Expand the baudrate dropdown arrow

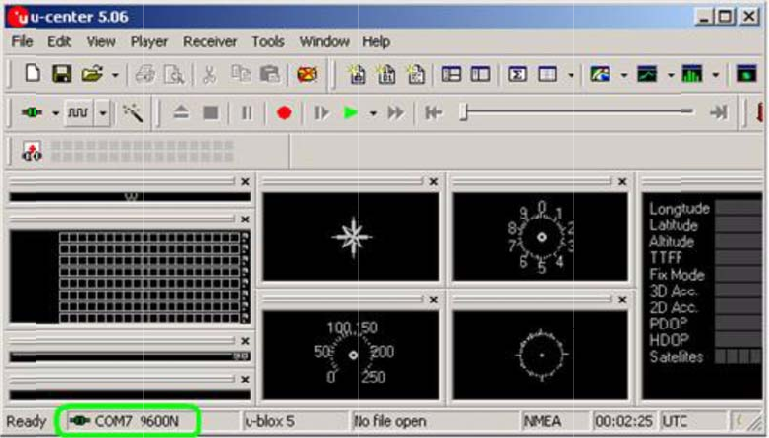pyautogui.click(x=103, y=113)
